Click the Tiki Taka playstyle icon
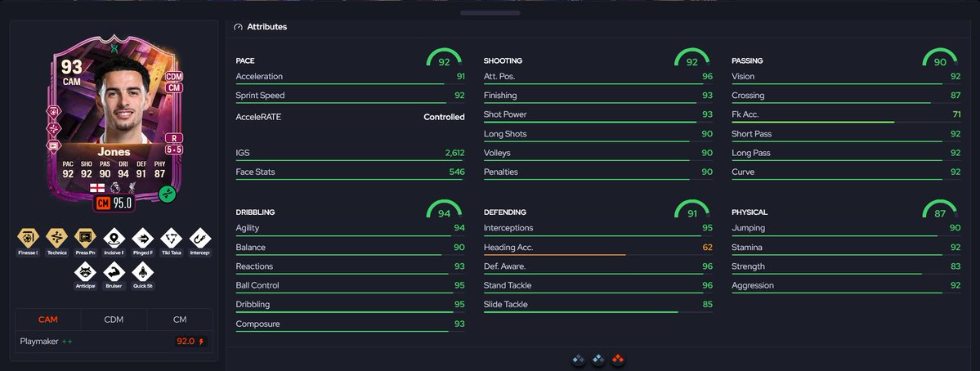 coord(172,238)
